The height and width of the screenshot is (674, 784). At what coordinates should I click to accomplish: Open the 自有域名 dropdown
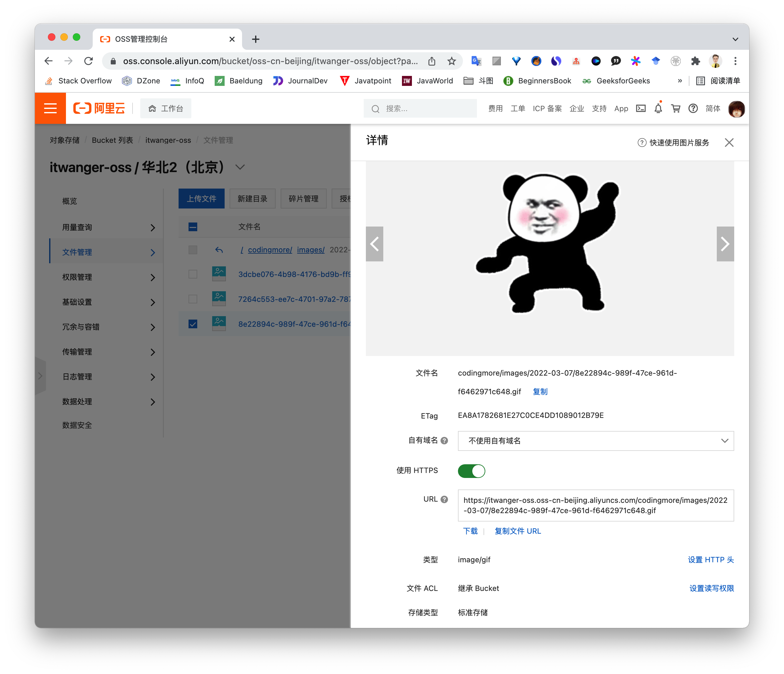[x=595, y=441]
